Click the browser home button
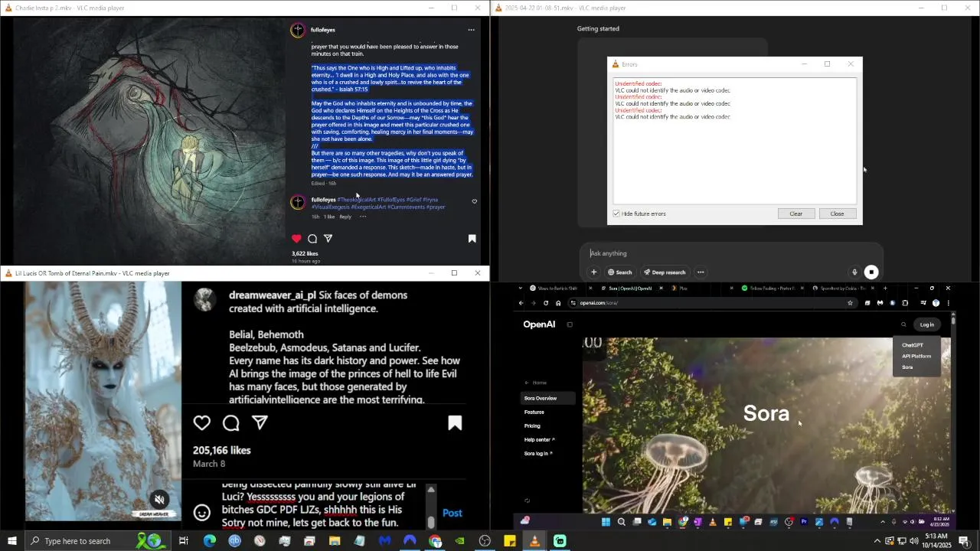 [558, 303]
